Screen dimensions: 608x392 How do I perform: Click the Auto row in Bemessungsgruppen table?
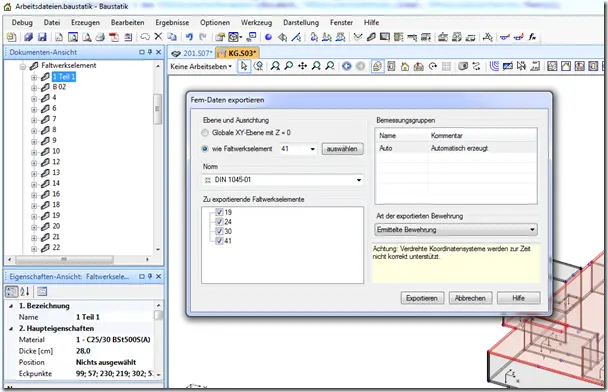(x=456, y=148)
